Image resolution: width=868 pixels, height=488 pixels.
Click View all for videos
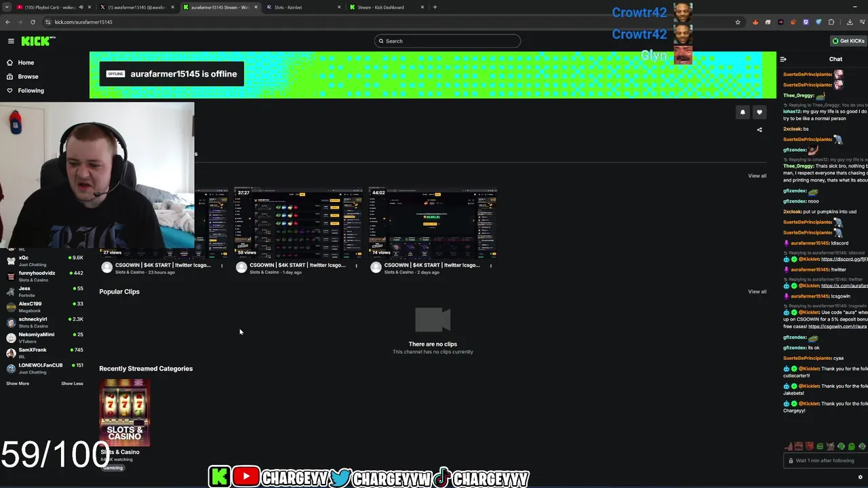pyautogui.click(x=757, y=176)
